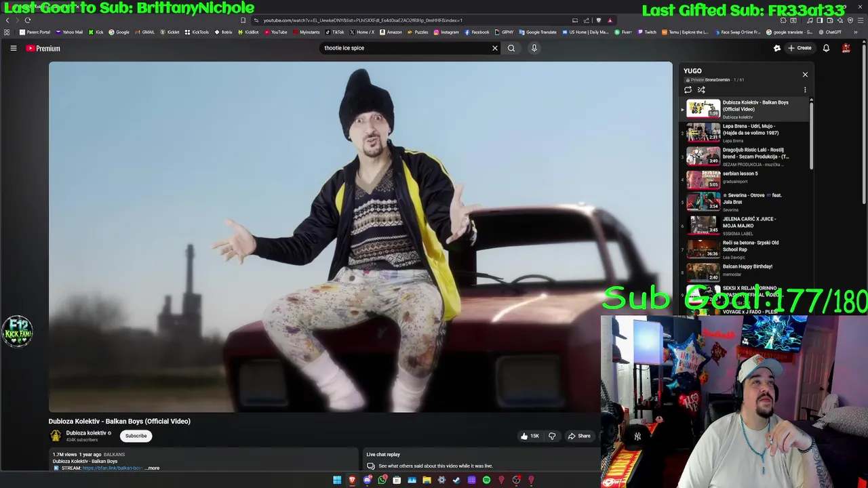Image resolution: width=868 pixels, height=488 pixels.
Task: Open Balcan Happy Birthday video
Action: click(x=744, y=272)
